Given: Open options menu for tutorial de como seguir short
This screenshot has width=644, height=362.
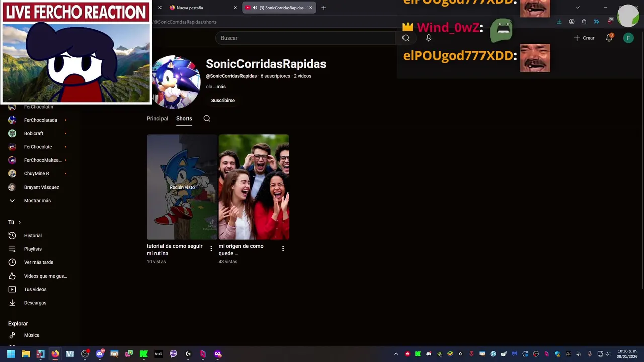Looking at the screenshot, I should pyautogui.click(x=211, y=249).
